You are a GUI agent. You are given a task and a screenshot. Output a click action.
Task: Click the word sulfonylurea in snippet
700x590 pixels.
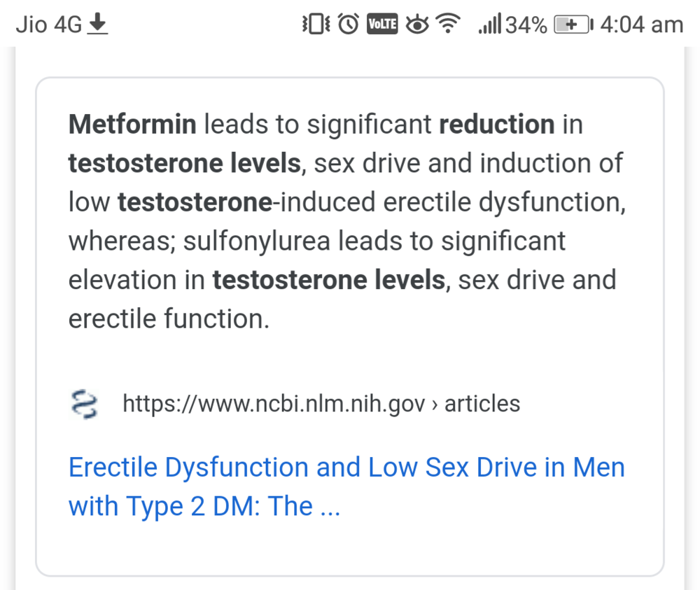pyautogui.click(x=257, y=241)
